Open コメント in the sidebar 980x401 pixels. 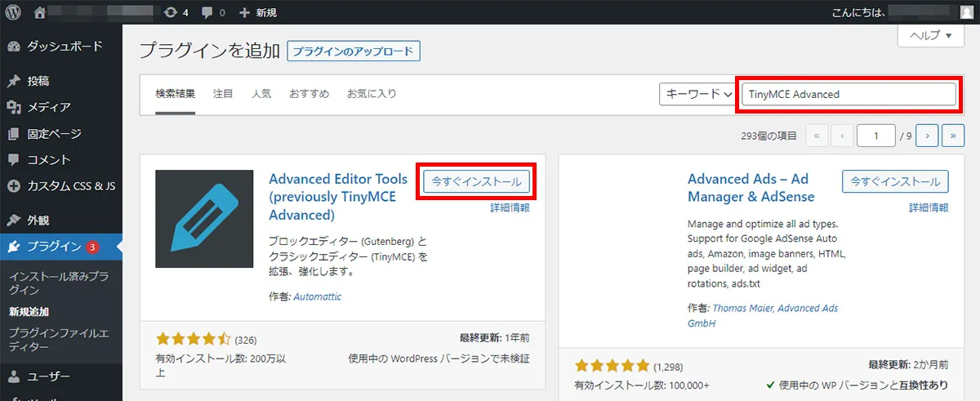(61, 159)
